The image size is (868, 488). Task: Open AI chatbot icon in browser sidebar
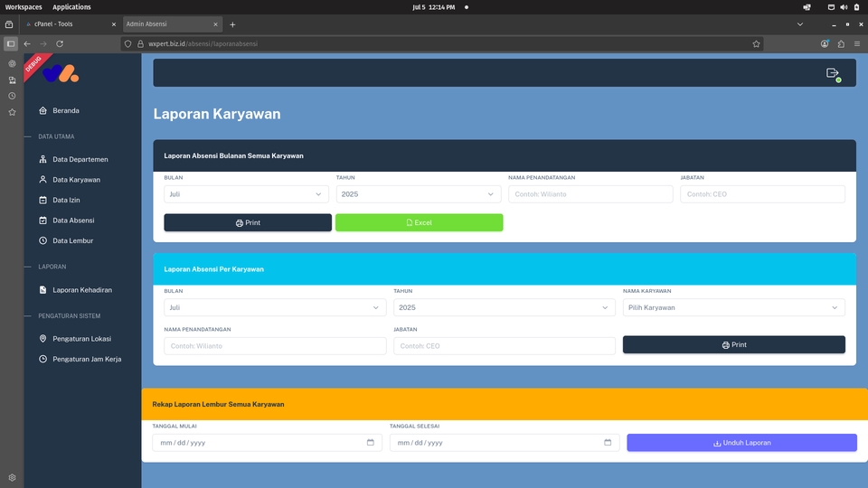[x=12, y=63]
